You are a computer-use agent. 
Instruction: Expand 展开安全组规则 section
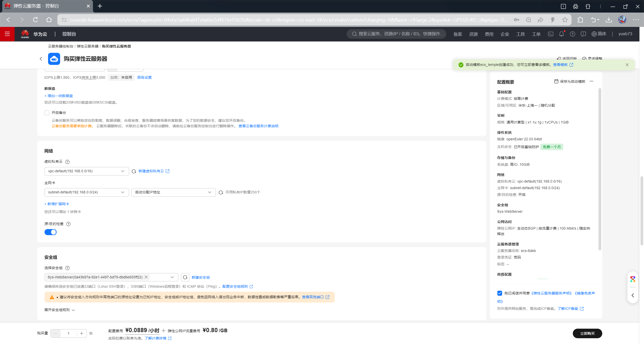(x=60, y=310)
